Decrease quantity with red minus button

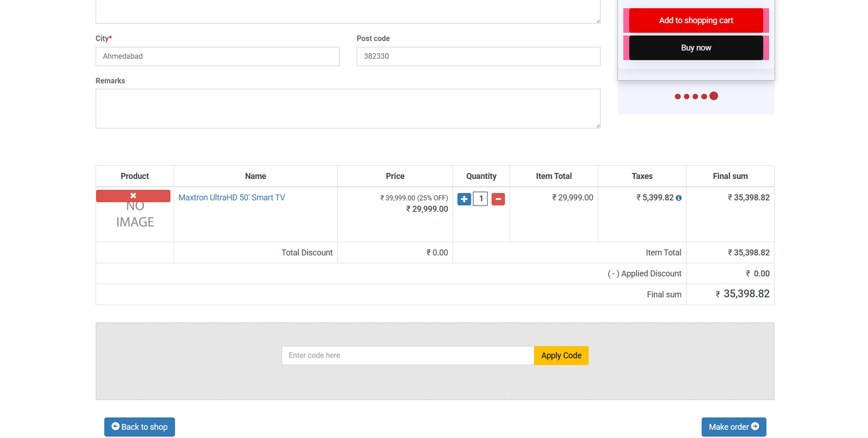coord(498,199)
